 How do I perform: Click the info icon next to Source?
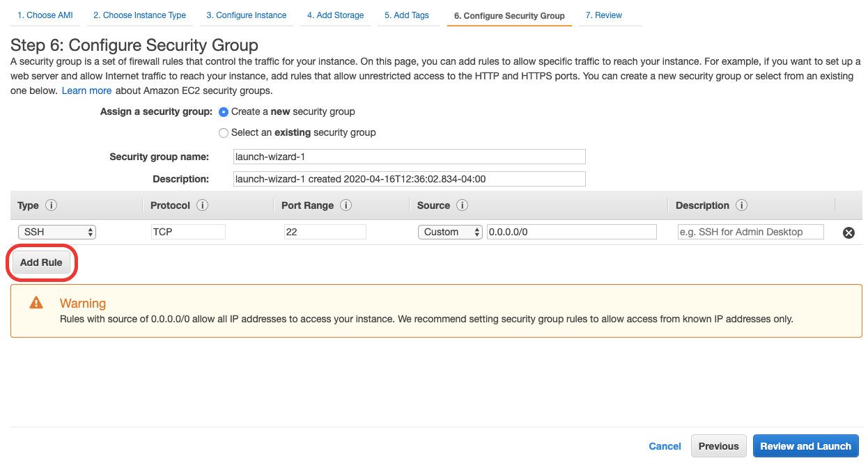tap(462, 206)
